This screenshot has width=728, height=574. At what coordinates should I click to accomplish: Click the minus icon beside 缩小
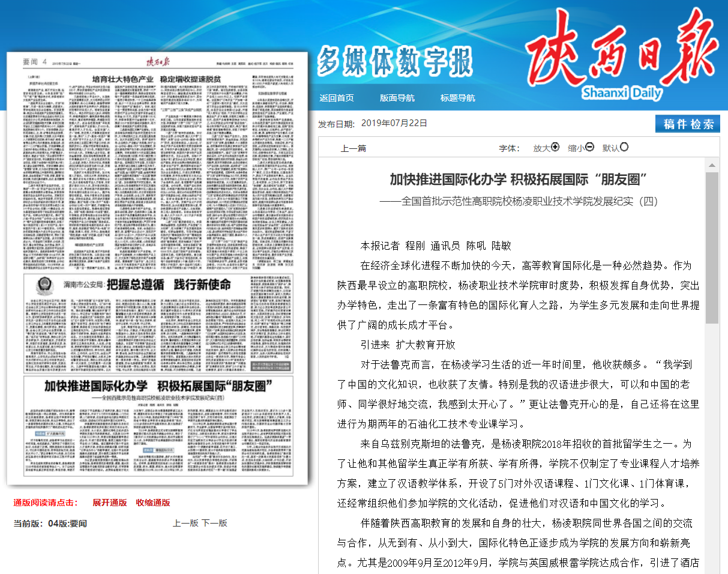[x=590, y=147]
